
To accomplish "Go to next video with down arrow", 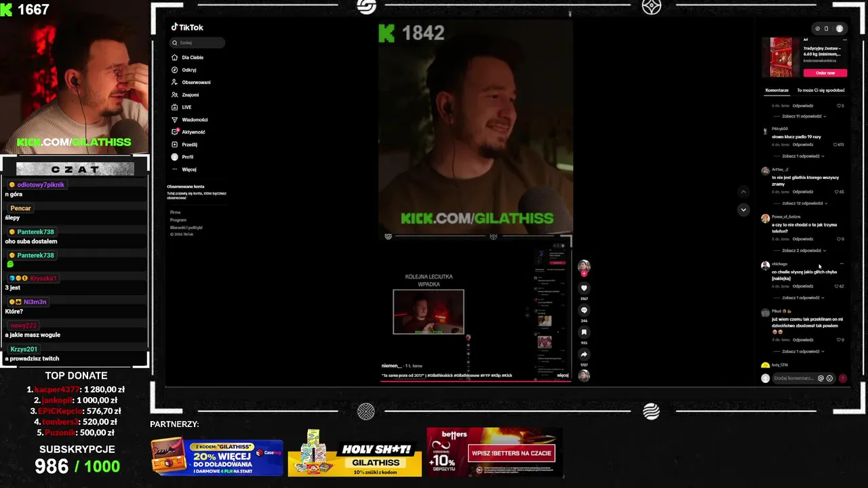I will (x=743, y=209).
